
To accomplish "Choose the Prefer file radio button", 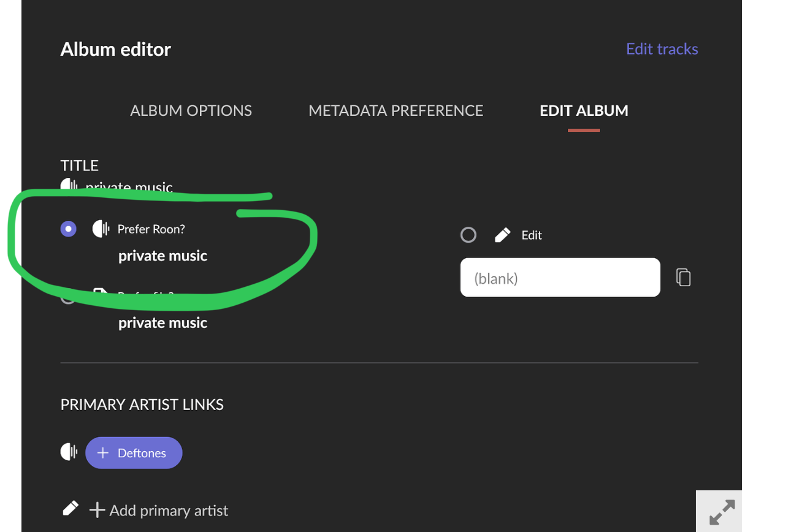I will pos(67,298).
